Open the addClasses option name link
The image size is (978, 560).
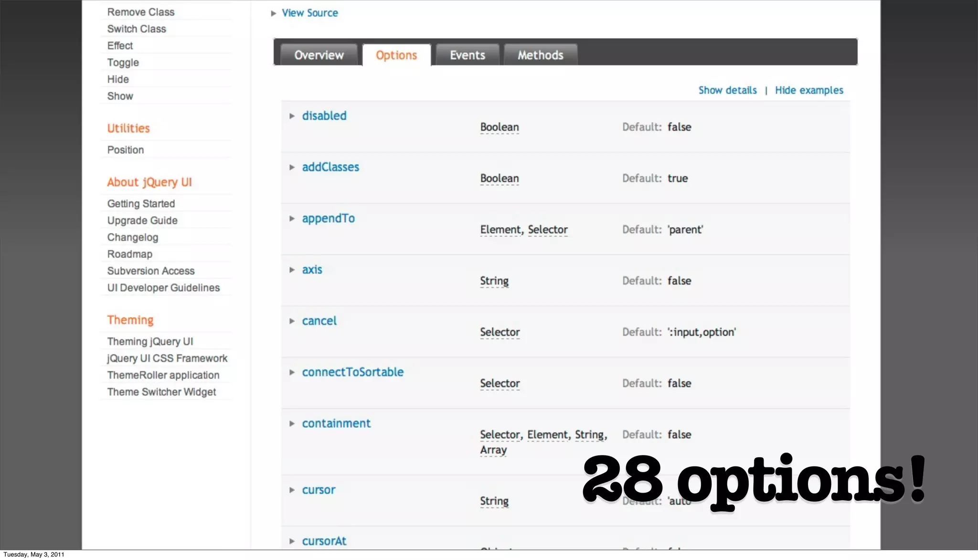(330, 167)
